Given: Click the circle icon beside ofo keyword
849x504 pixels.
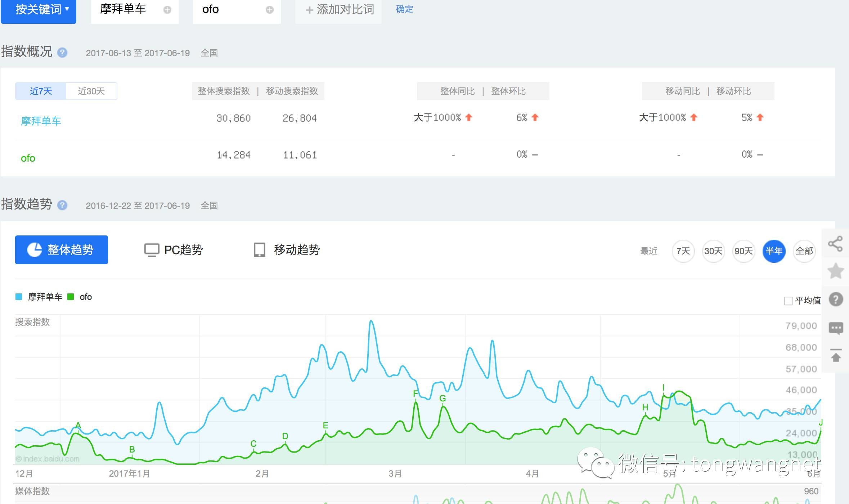Looking at the screenshot, I should pyautogui.click(x=269, y=10).
